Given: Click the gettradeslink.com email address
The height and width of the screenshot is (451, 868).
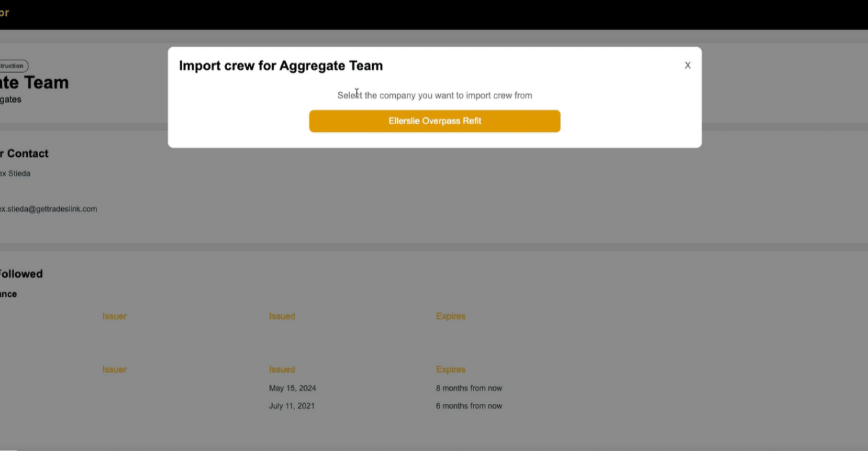Looking at the screenshot, I should (x=48, y=209).
